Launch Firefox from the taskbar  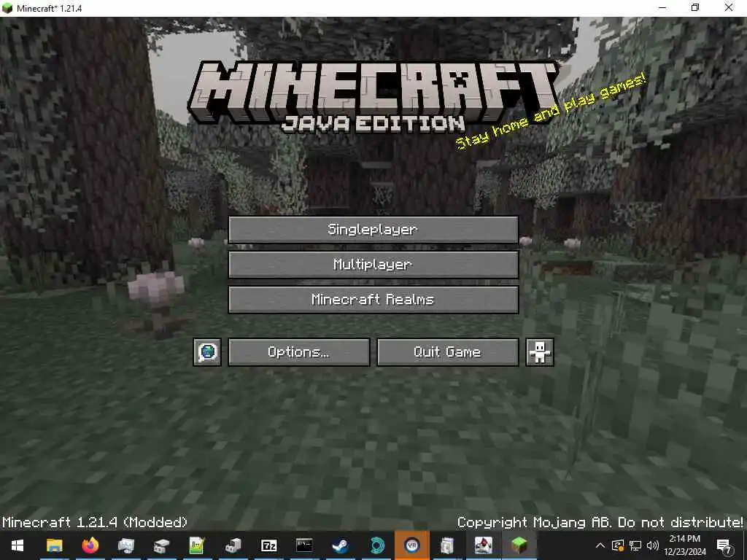point(90,545)
